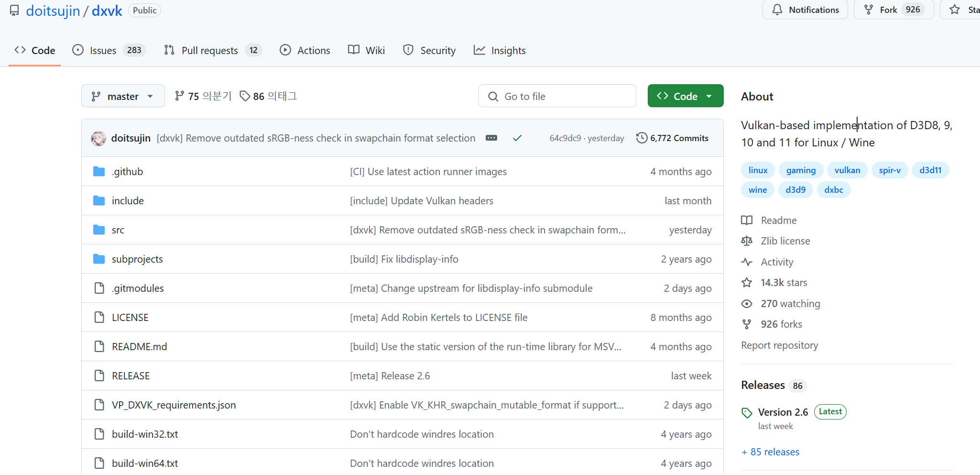This screenshot has height=475, width=980.
Task: Click the Star icon button
Action: tap(960, 10)
